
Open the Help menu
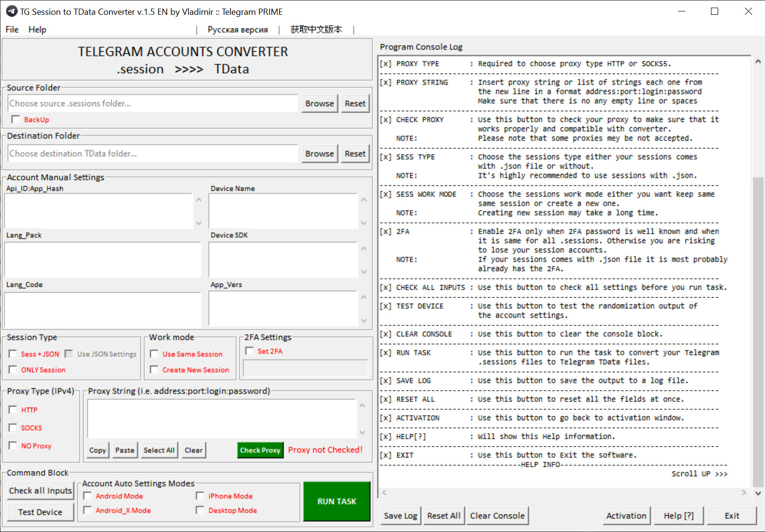(37, 30)
